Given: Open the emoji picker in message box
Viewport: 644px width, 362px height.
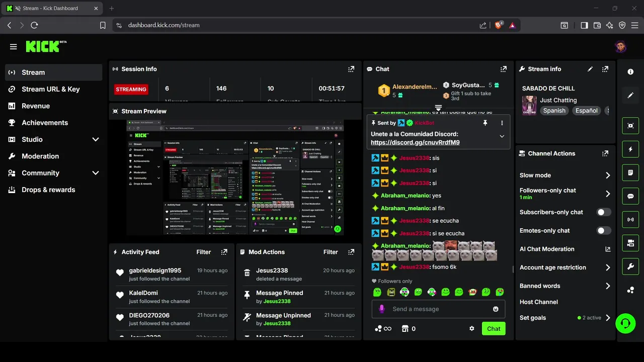Looking at the screenshot, I should (496, 309).
